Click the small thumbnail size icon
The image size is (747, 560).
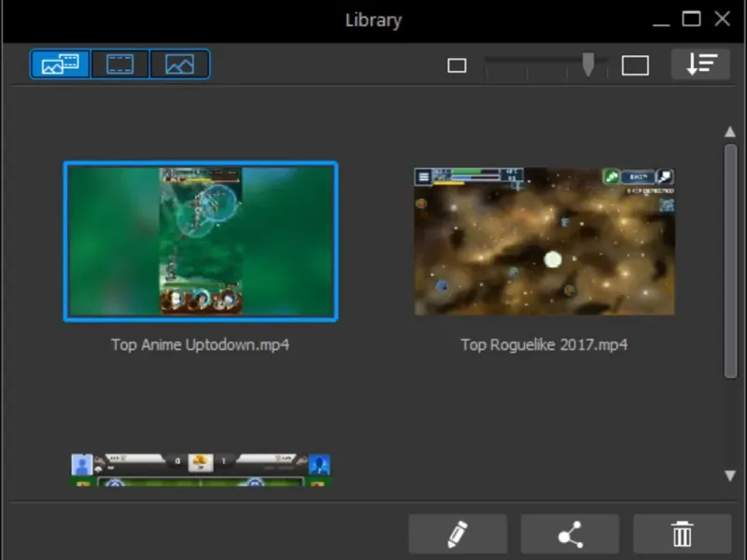coord(457,65)
